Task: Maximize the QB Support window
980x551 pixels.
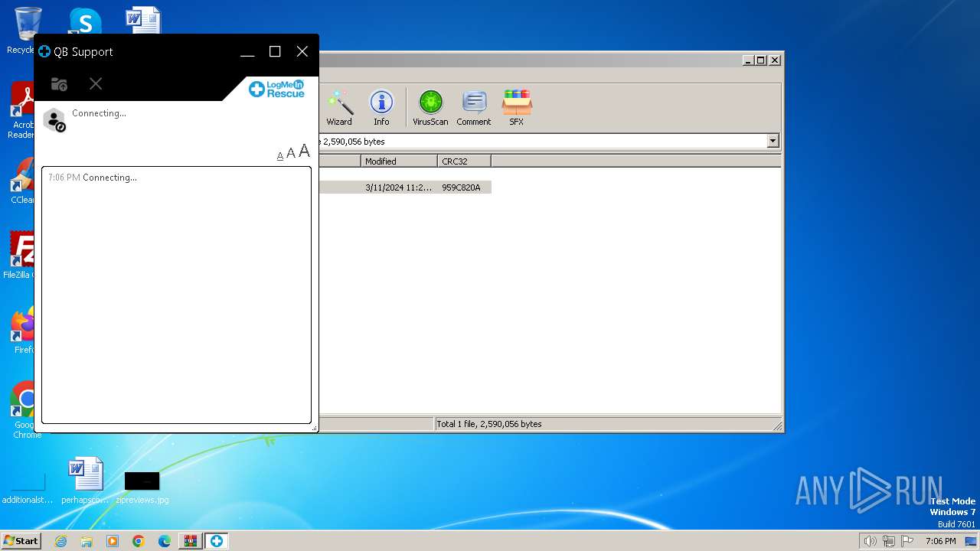Action: [x=275, y=51]
